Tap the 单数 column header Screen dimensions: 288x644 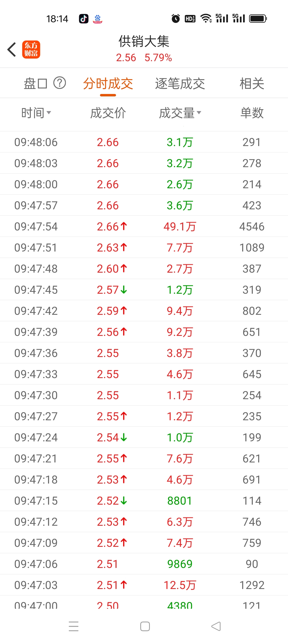pos(252,113)
